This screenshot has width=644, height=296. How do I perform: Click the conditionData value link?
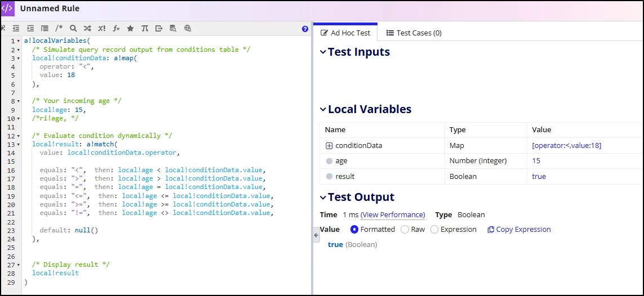[x=566, y=146]
